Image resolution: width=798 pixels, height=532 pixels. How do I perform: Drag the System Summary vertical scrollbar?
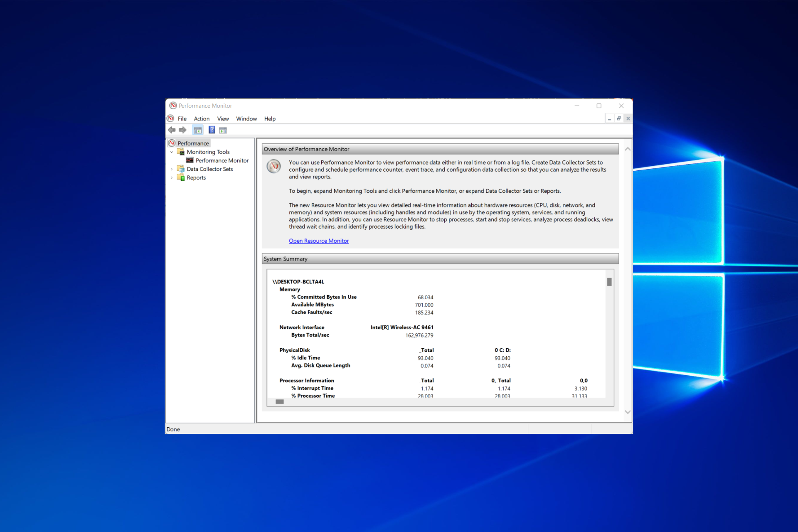pos(611,279)
